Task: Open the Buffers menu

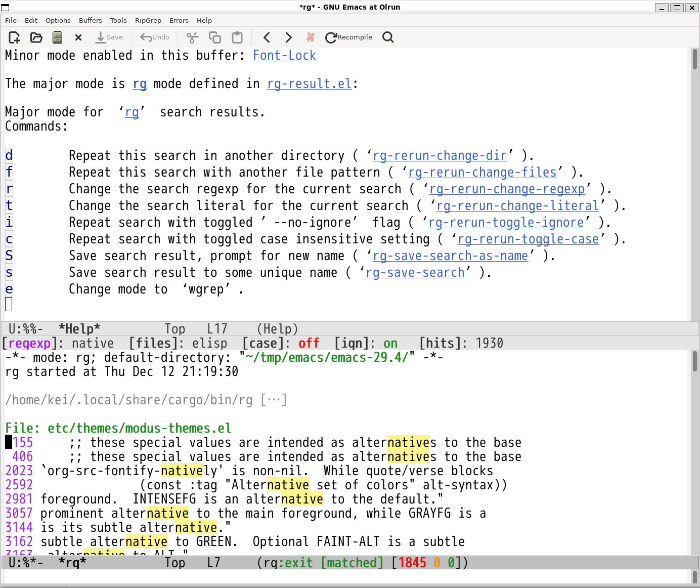Action: tap(90, 20)
